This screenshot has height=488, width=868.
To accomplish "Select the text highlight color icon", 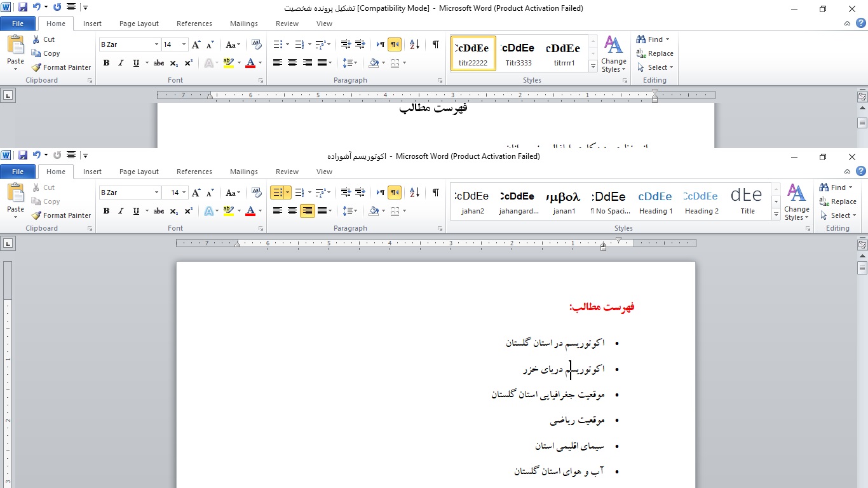I will [x=227, y=211].
